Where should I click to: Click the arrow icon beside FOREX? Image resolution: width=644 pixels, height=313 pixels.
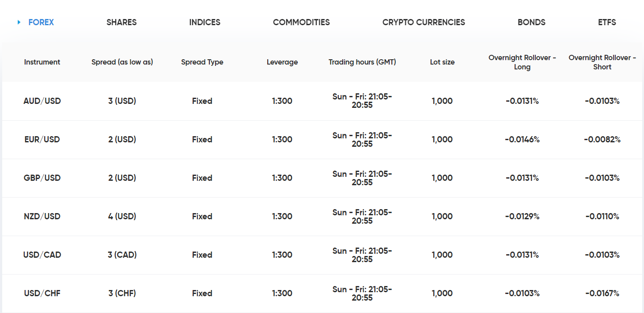pos(19,22)
